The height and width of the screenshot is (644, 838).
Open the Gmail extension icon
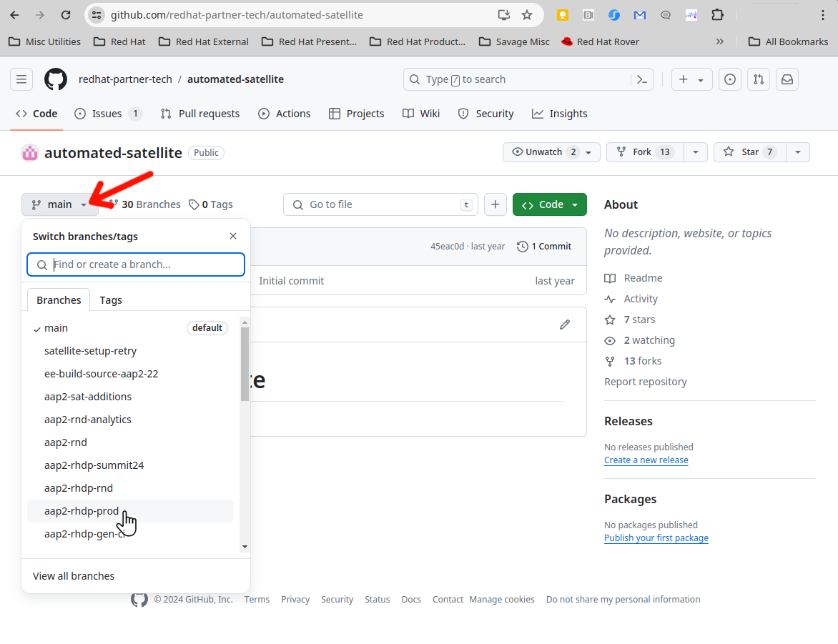(x=640, y=15)
